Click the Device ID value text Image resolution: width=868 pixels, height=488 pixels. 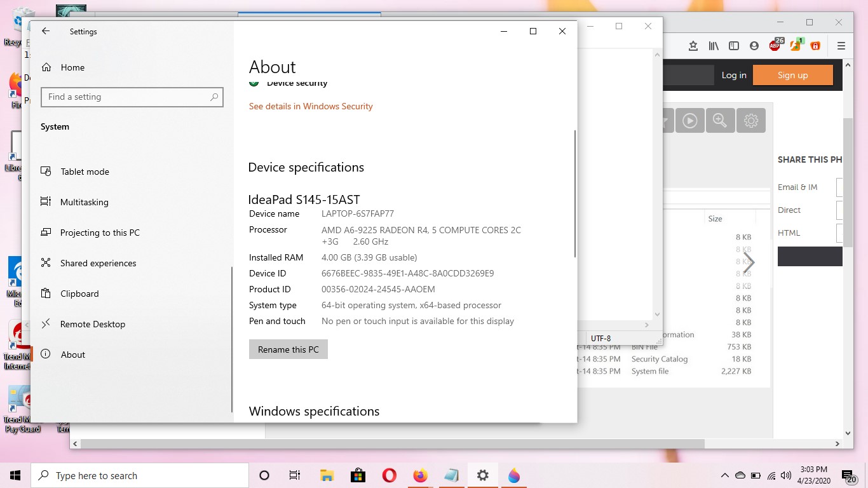pos(407,273)
